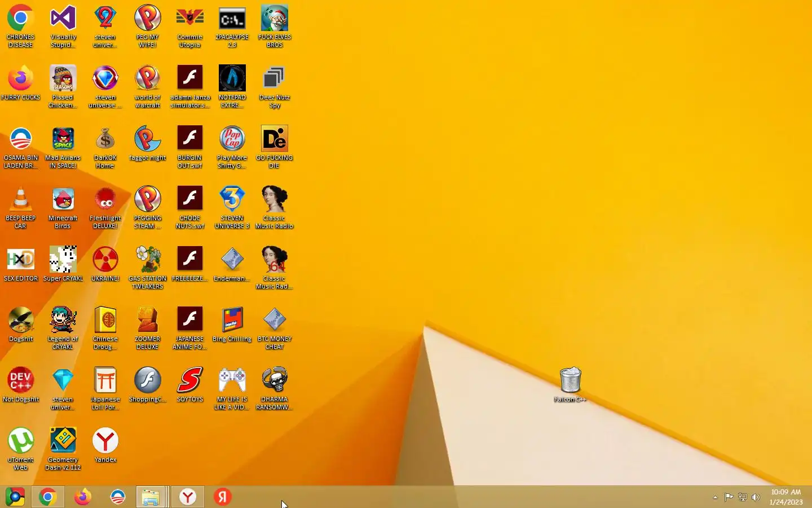The image size is (812, 508).
Task: Open the Visually Stupid... Visual Studio shortcut
Action: [63, 26]
